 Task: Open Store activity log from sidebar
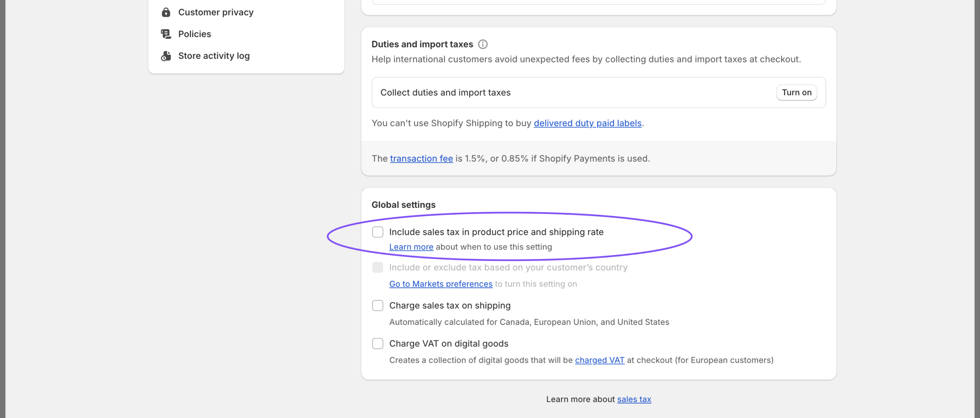click(214, 56)
